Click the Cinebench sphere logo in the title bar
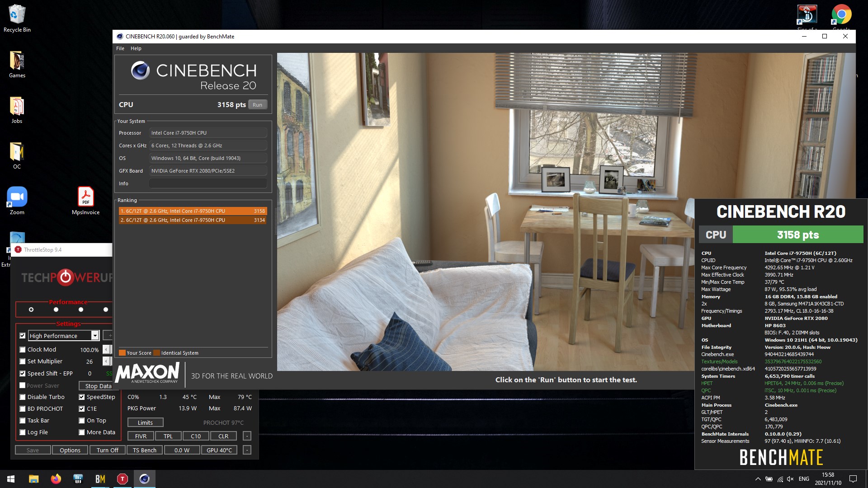The image size is (868, 488). click(119, 37)
